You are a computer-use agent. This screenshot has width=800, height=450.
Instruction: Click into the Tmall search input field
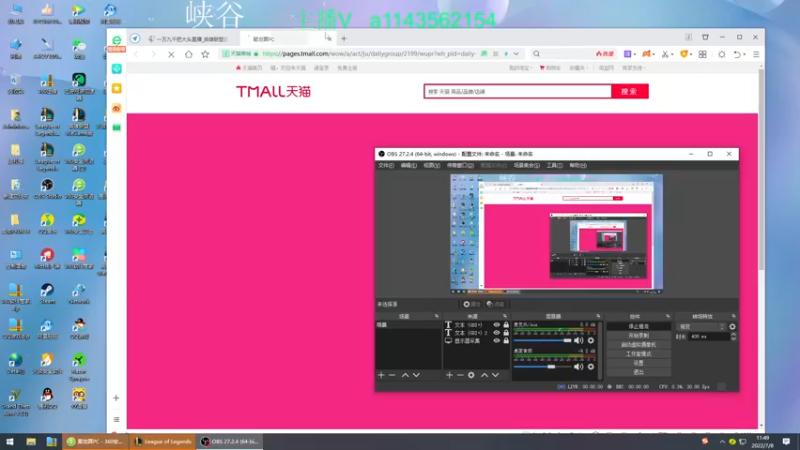pos(517,91)
